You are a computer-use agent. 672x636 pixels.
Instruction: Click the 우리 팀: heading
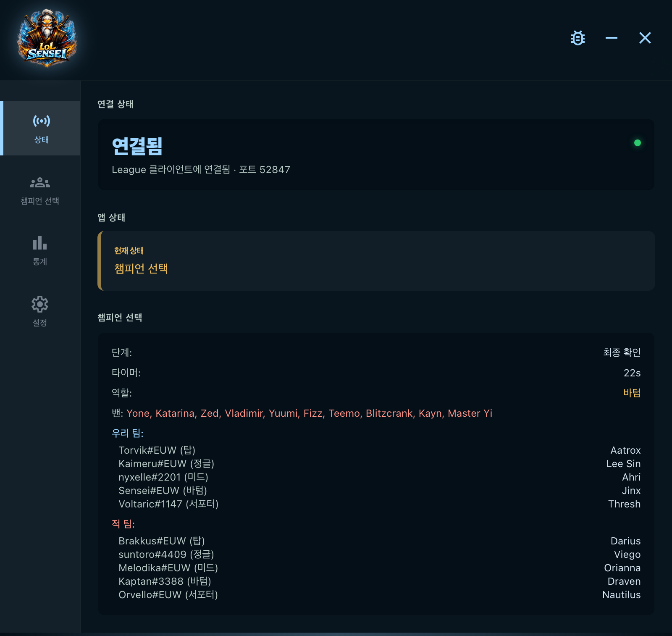128,433
